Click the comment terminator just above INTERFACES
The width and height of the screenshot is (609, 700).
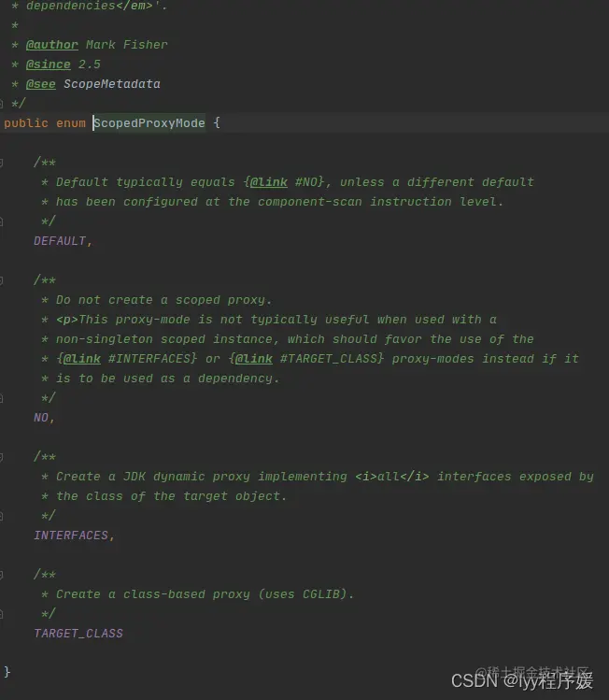pyautogui.click(x=49, y=516)
